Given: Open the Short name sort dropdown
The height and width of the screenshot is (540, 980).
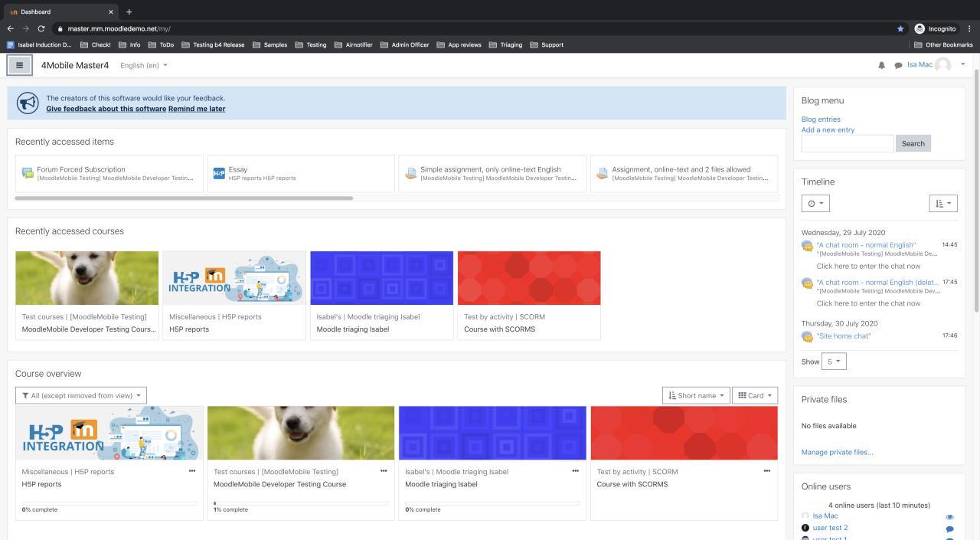Looking at the screenshot, I should [x=695, y=395].
